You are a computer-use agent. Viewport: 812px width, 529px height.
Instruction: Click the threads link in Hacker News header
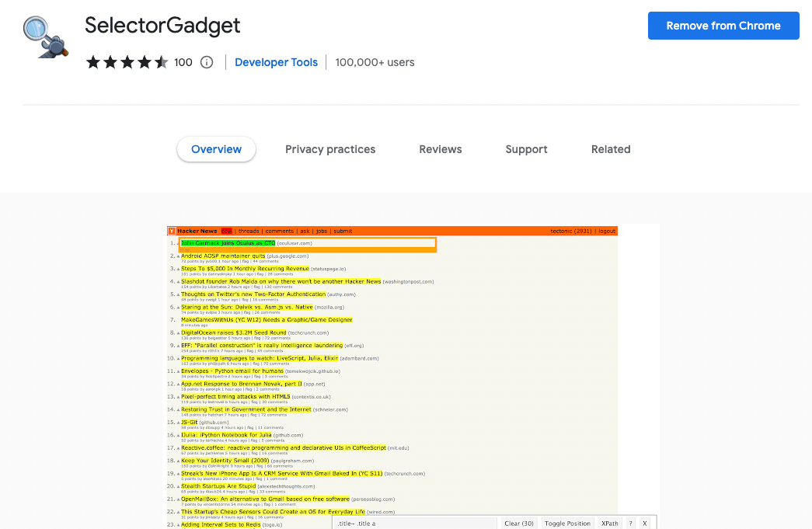(249, 231)
